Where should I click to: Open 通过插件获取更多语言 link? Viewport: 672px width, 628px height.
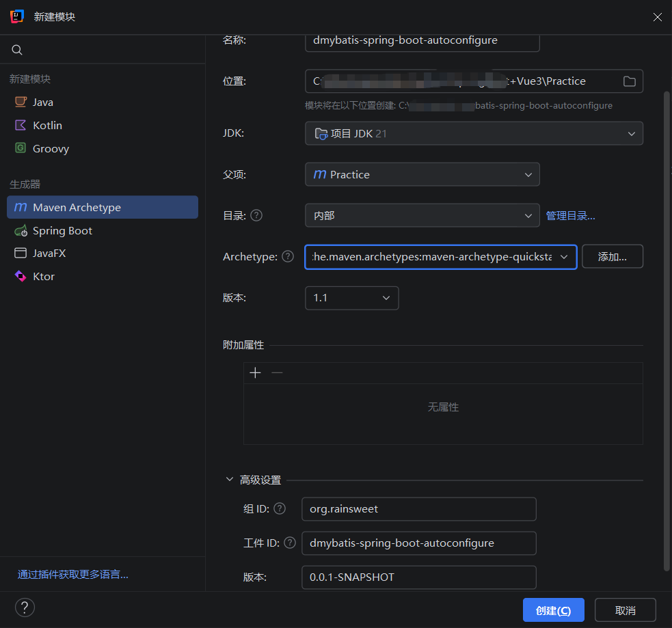73,575
